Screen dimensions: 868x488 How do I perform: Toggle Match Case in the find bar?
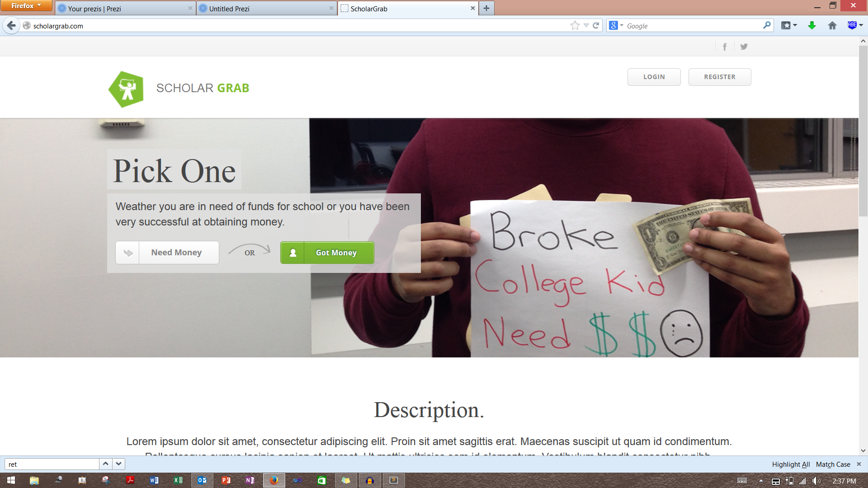tap(833, 464)
